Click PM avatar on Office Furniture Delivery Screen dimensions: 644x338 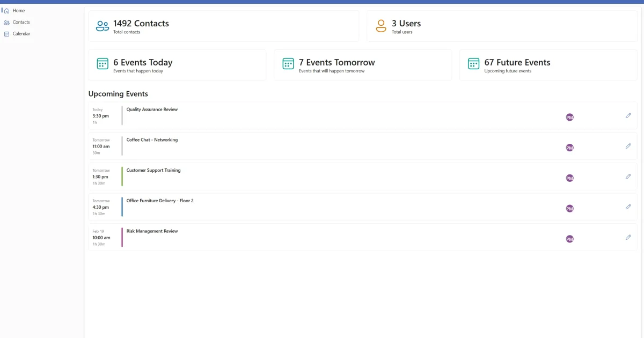click(570, 209)
